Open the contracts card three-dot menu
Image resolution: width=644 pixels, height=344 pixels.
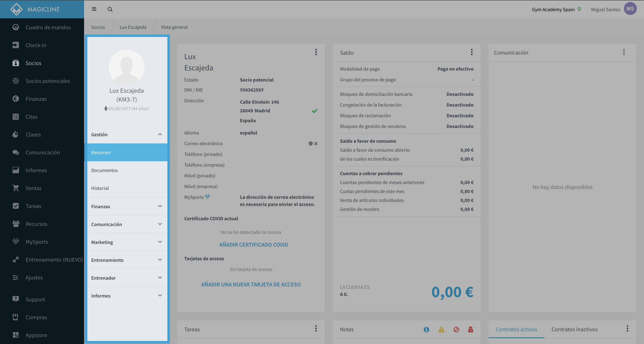[627, 329]
